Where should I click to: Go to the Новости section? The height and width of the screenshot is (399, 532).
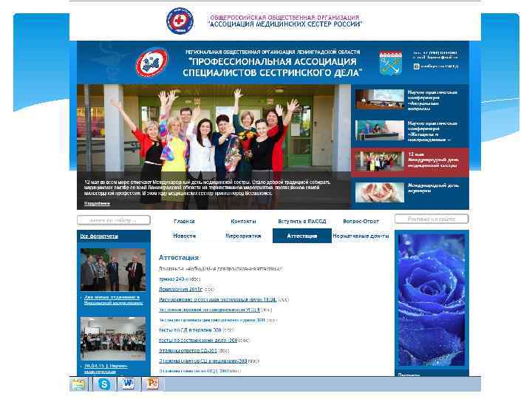184,236
